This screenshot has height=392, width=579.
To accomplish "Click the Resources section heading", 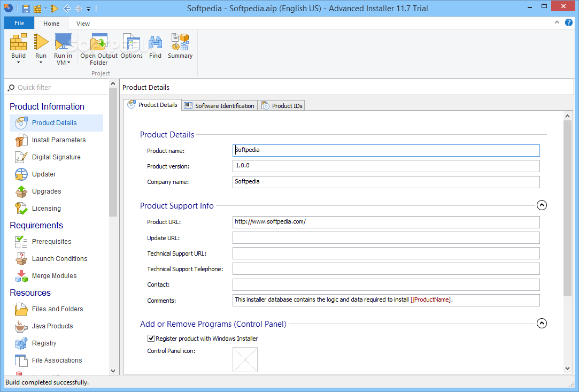I will (30, 293).
